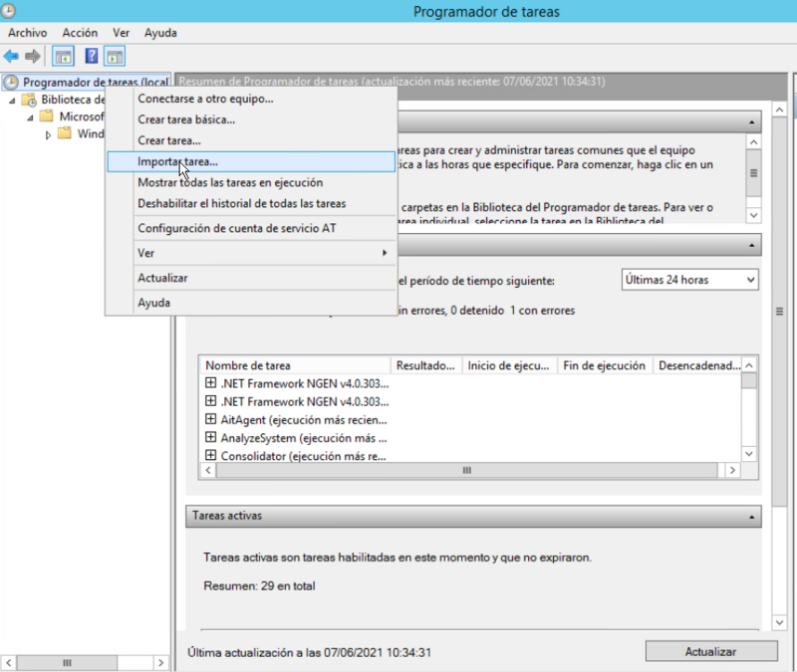Image resolution: width=797 pixels, height=672 pixels.
Task: Expand the Windows folder tree node
Action: point(49,134)
